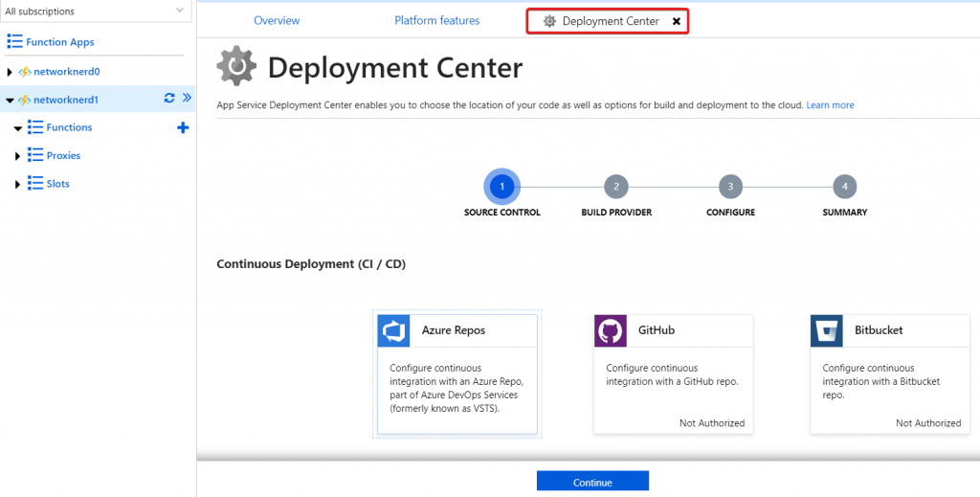Image resolution: width=980 pixels, height=497 pixels.
Task: Click Continuous Deployment (CI / CD) heading
Action: pos(311,263)
